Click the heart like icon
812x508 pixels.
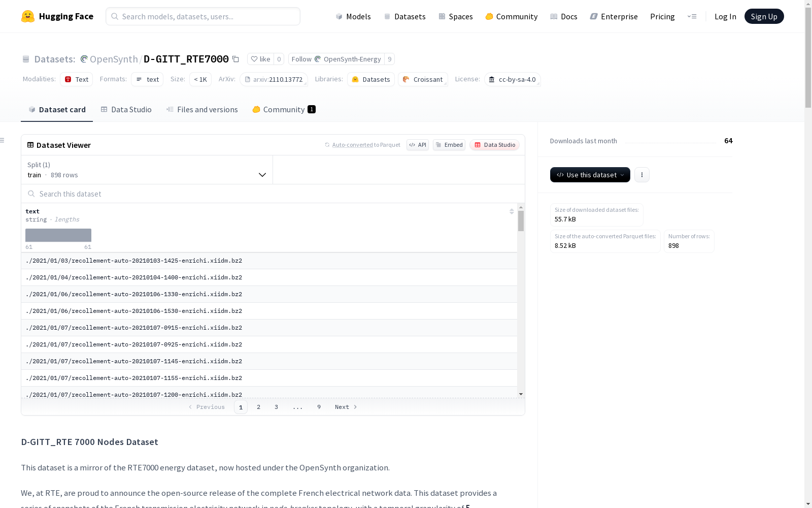(254, 59)
